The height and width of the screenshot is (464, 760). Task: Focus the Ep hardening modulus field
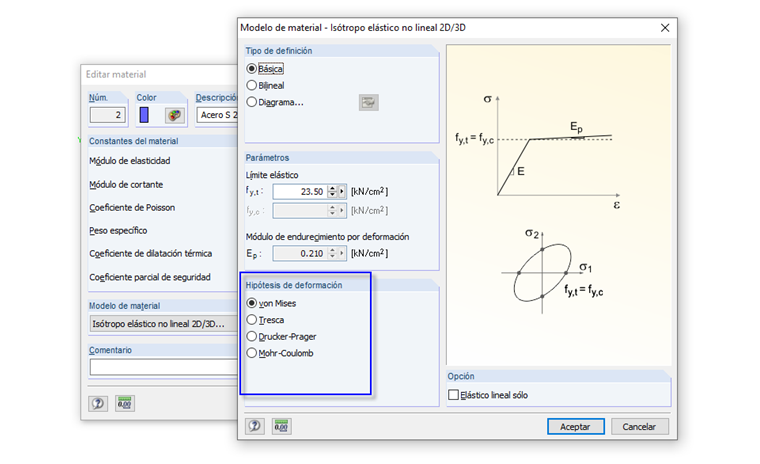coord(301,253)
